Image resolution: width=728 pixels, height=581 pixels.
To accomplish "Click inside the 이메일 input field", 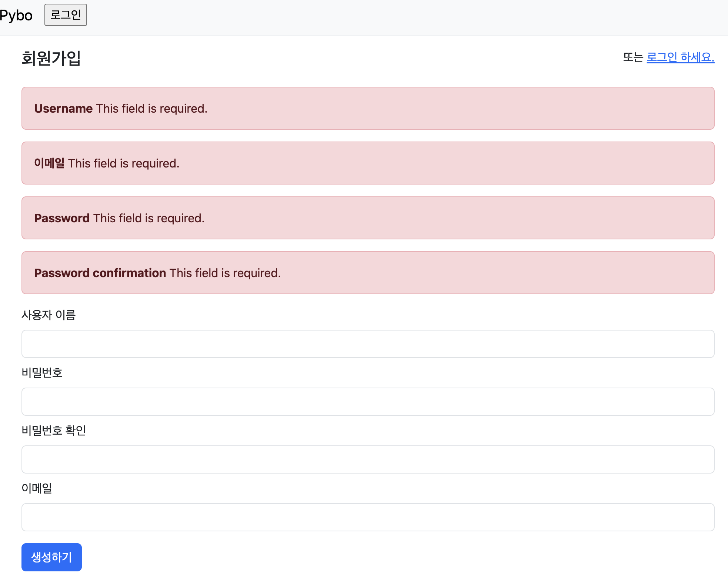I will 368,517.
